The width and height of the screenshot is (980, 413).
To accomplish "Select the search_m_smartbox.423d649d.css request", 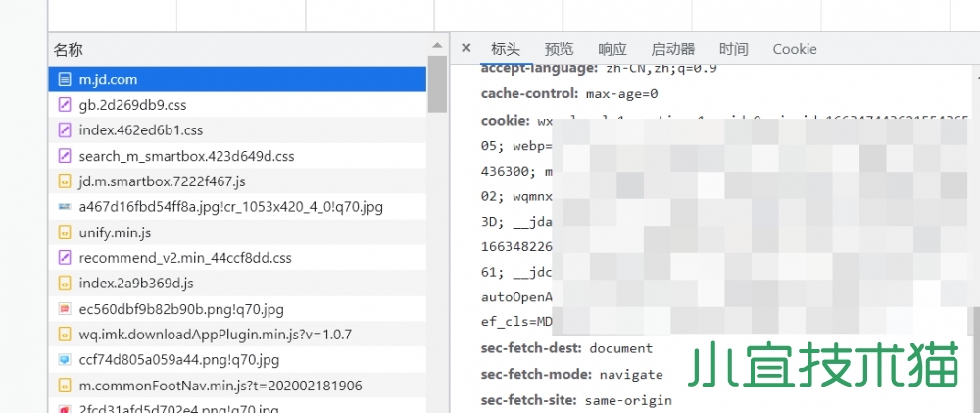I will pyautogui.click(x=237, y=156).
